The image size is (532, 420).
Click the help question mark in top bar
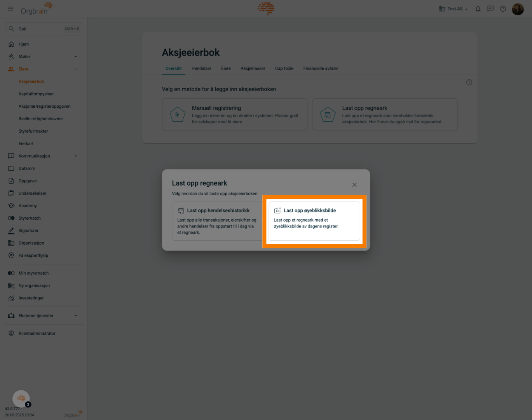(x=503, y=9)
